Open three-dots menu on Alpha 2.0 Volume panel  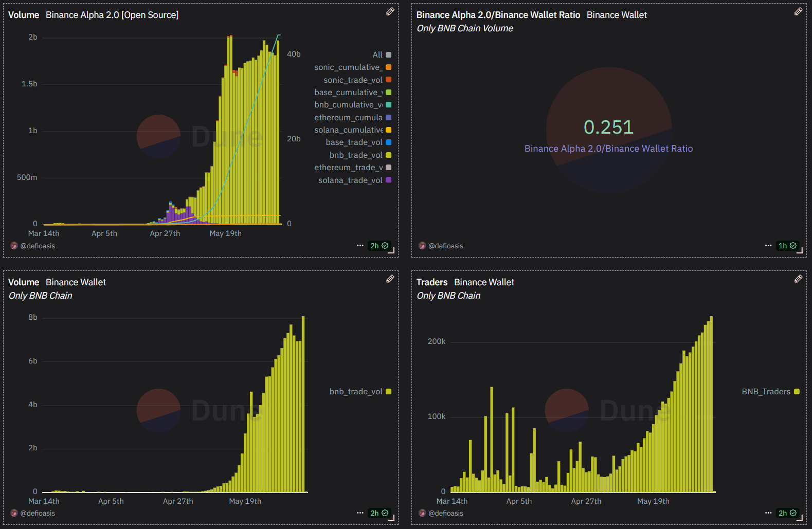pyautogui.click(x=360, y=246)
